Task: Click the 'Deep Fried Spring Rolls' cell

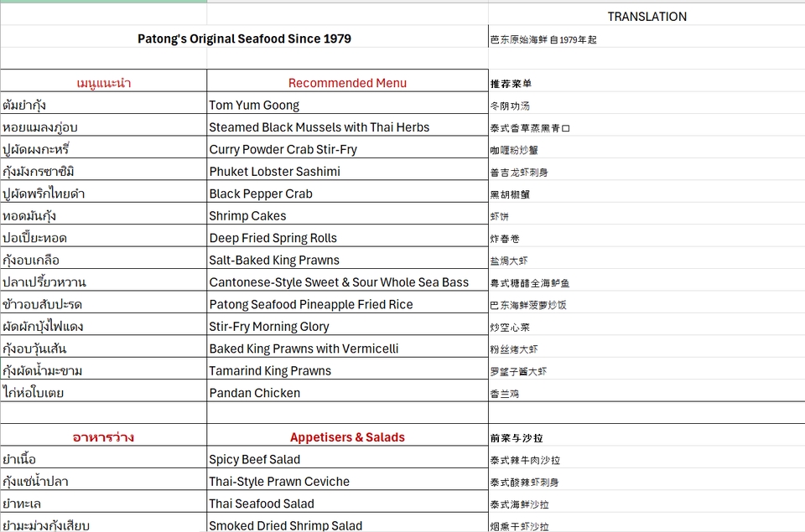Action: 273,238
